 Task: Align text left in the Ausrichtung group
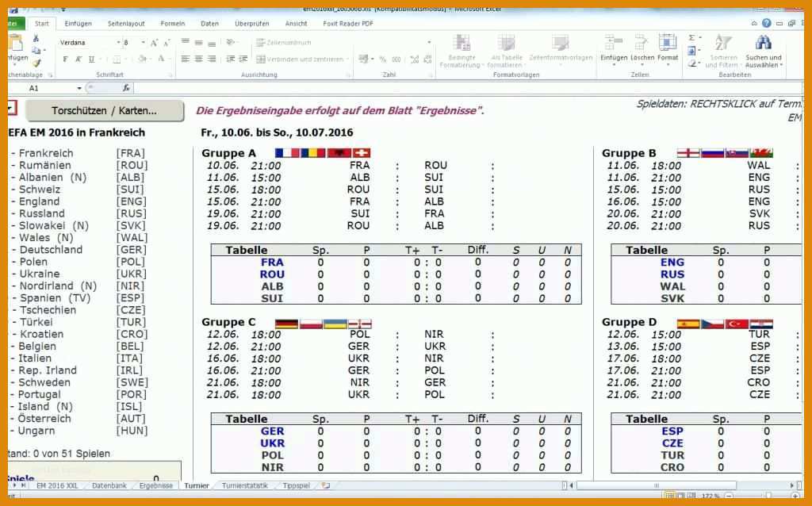pos(185,59)
